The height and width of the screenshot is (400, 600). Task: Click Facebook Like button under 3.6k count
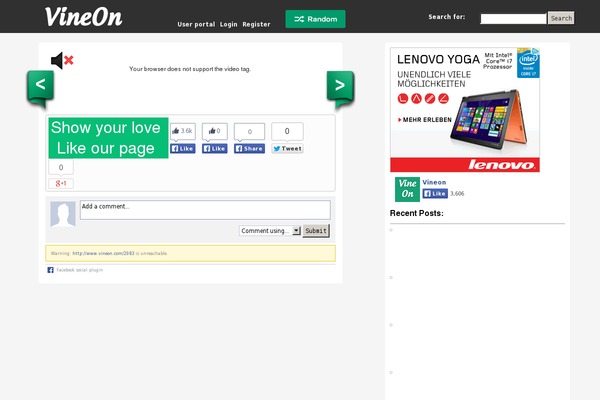tap(183, 149)
